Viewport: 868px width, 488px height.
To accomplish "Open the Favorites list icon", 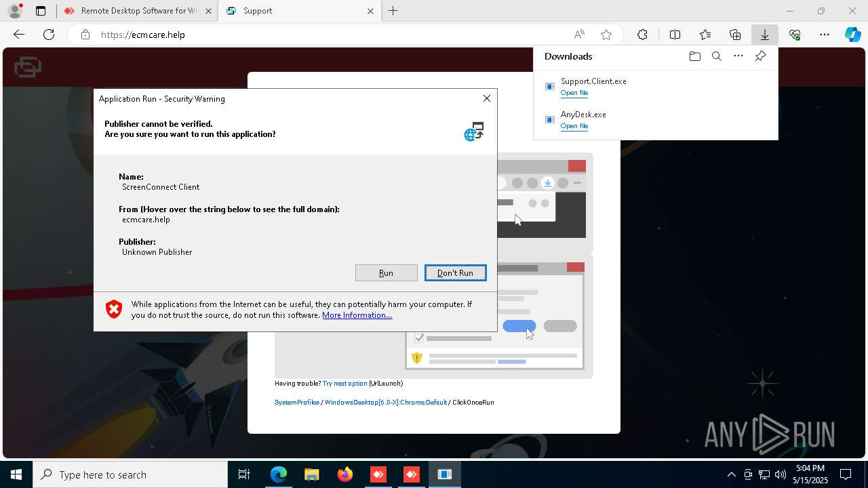I will pos(705,35).
